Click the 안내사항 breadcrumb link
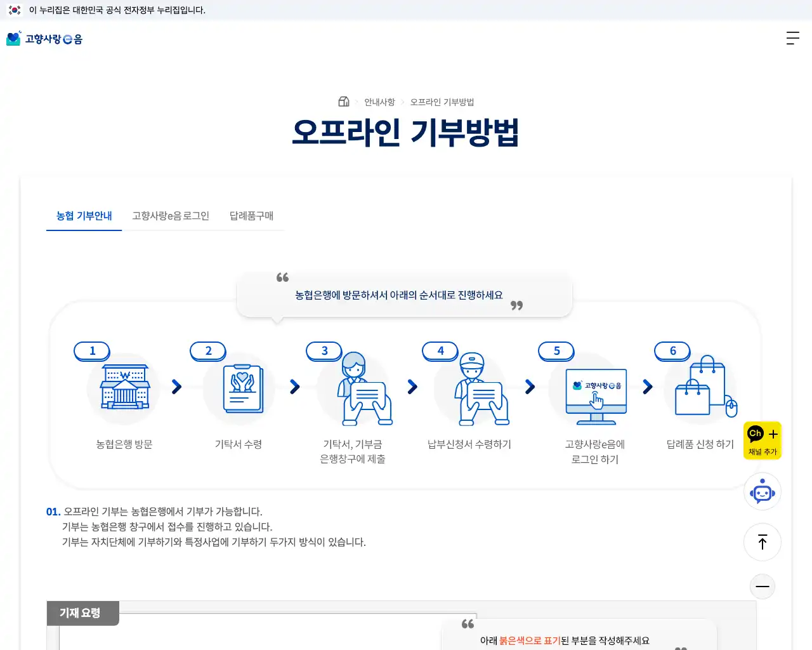Viewport: 812px width, 650px height. pyautogui.click(x=378, y=101)
